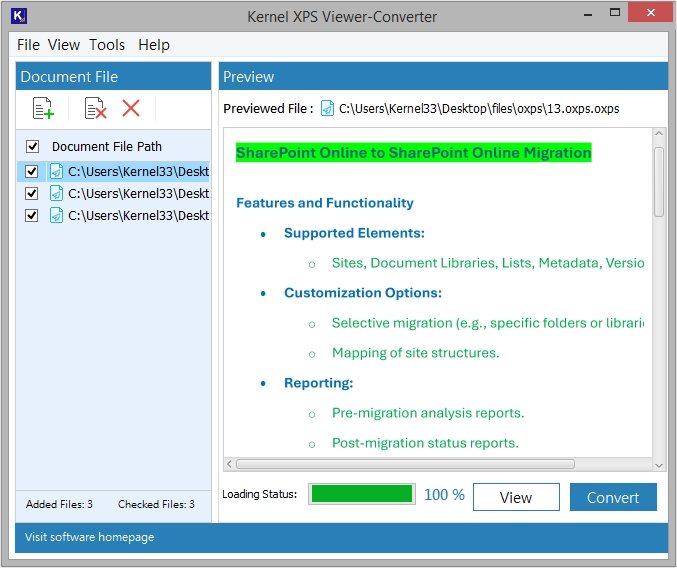
Task: Click the Add File icon in toolbar
Action: (x=43, y=108)
